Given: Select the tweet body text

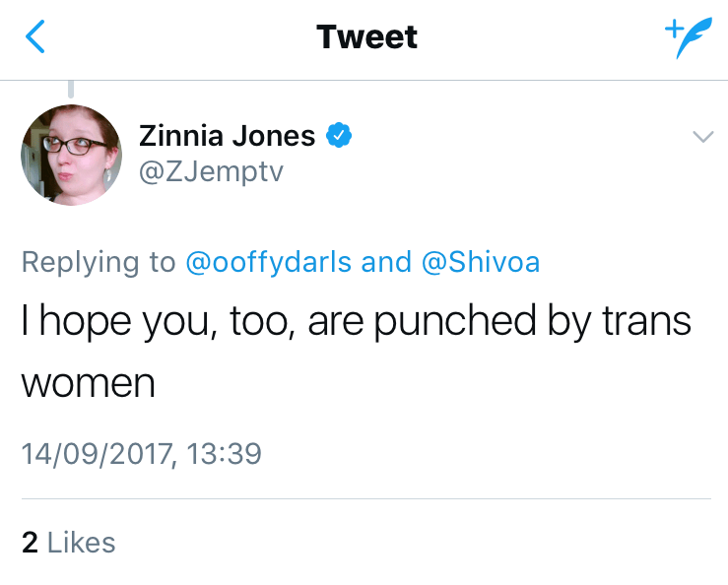Looking at the screenshot, I should (356, 352).
